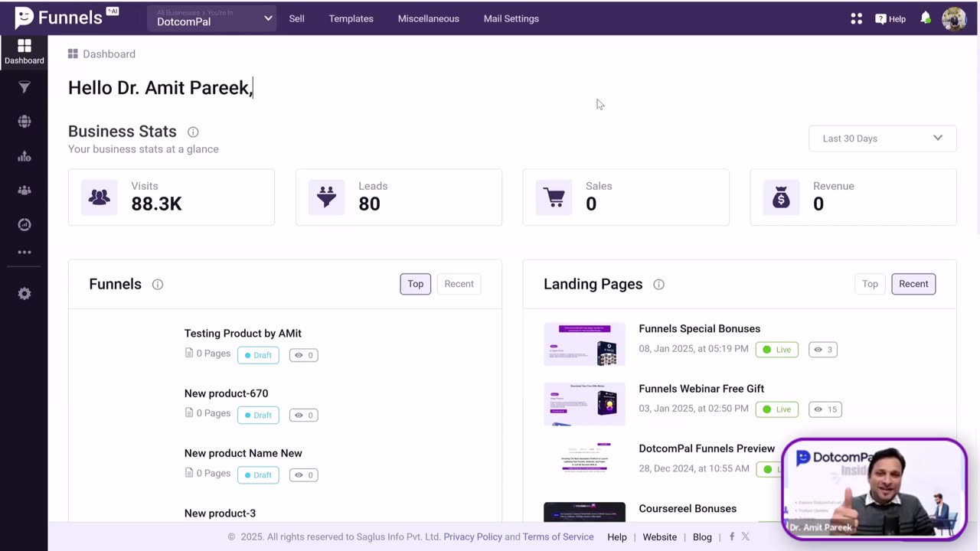Open the user profile avatar

[954, 18]
